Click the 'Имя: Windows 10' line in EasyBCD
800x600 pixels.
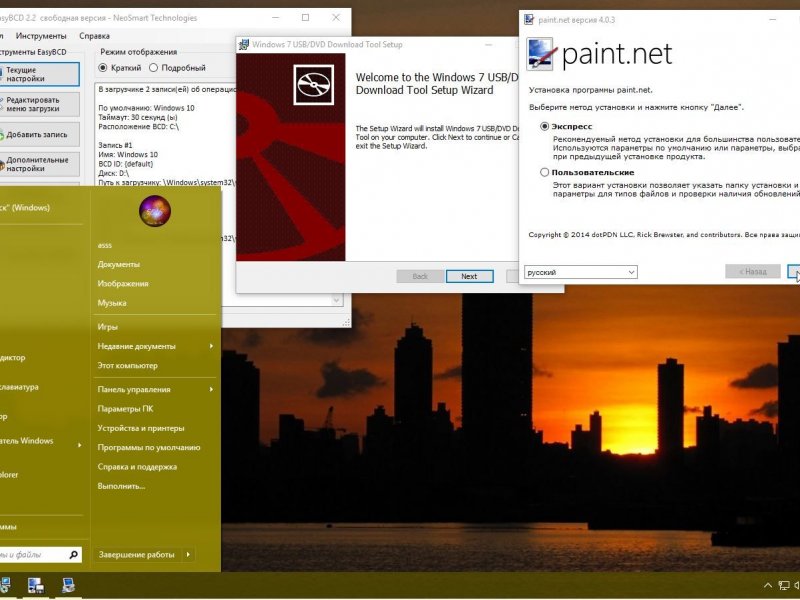[128, 155]
